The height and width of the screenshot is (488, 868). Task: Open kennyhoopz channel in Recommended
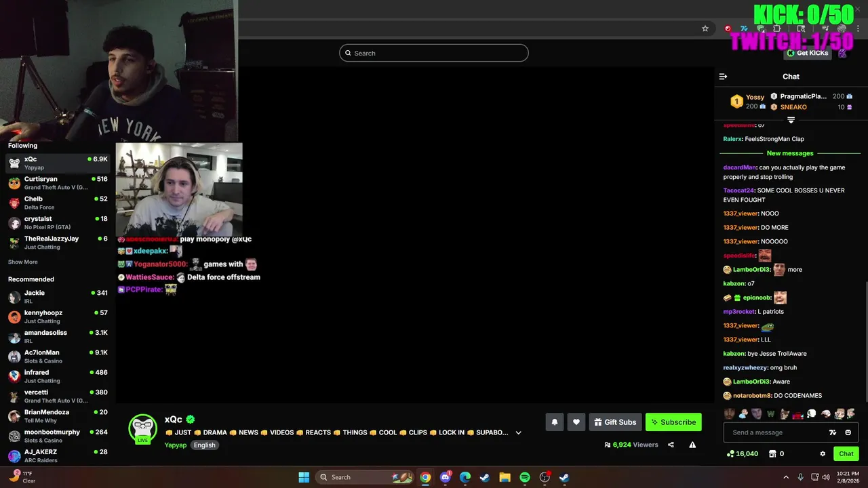point(58,317)
